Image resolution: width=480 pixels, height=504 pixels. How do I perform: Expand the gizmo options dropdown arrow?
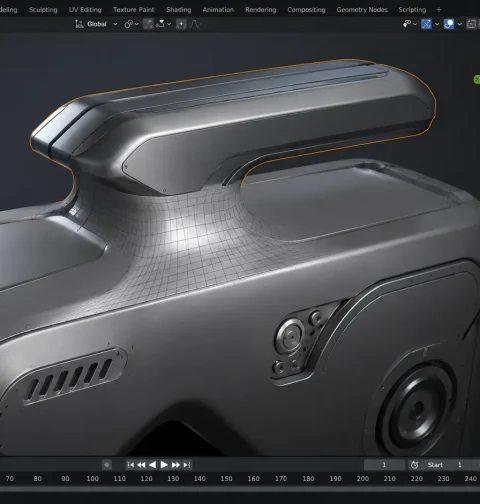coord(437,24)
